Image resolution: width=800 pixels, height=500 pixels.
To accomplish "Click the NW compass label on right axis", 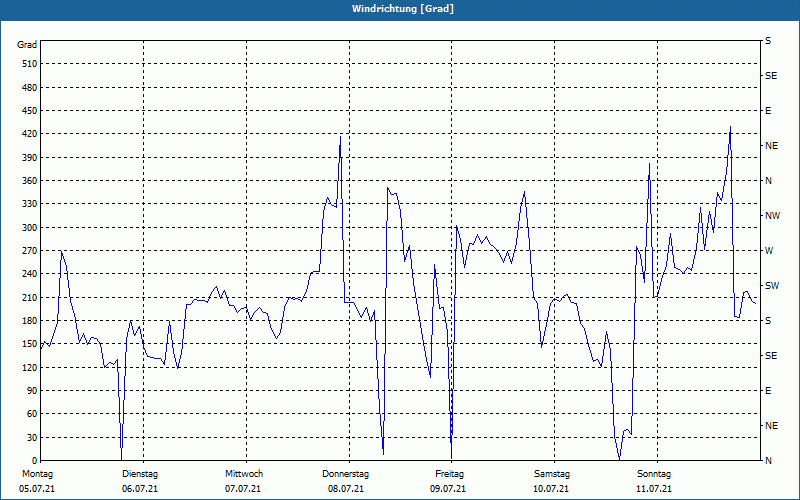I will coord(772,216).
